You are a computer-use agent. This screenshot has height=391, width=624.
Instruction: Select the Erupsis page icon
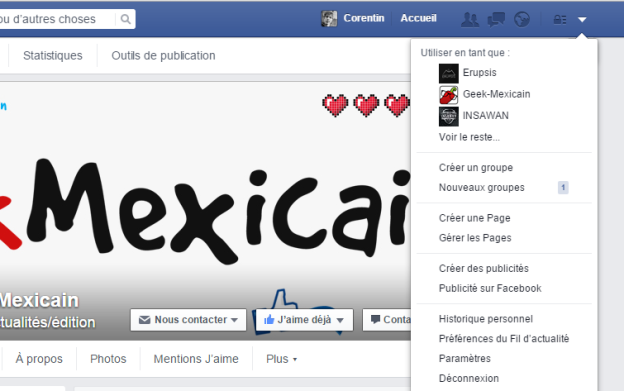(448, 74)
